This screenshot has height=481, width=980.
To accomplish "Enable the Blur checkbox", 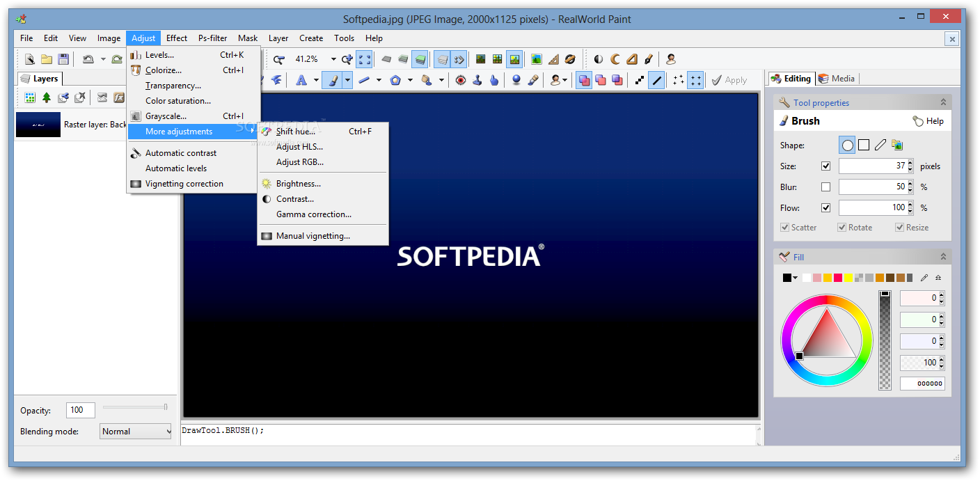I will click(825, 187).
